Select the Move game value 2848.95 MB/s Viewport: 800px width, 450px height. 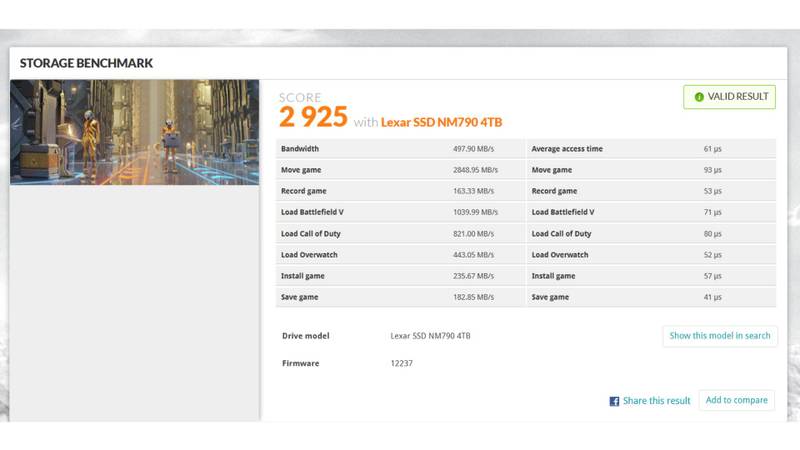coord(475,170)
